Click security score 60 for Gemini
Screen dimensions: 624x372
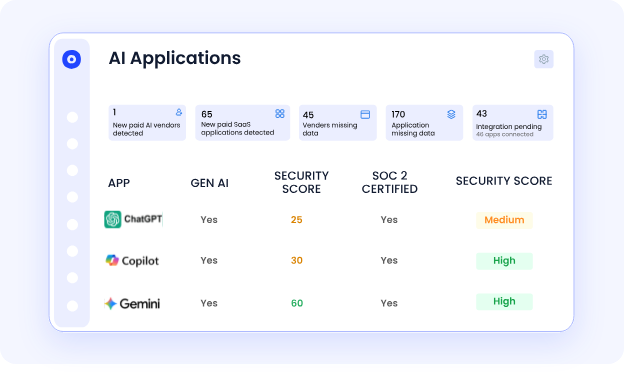pyautogui.click(x=297, y=303)
